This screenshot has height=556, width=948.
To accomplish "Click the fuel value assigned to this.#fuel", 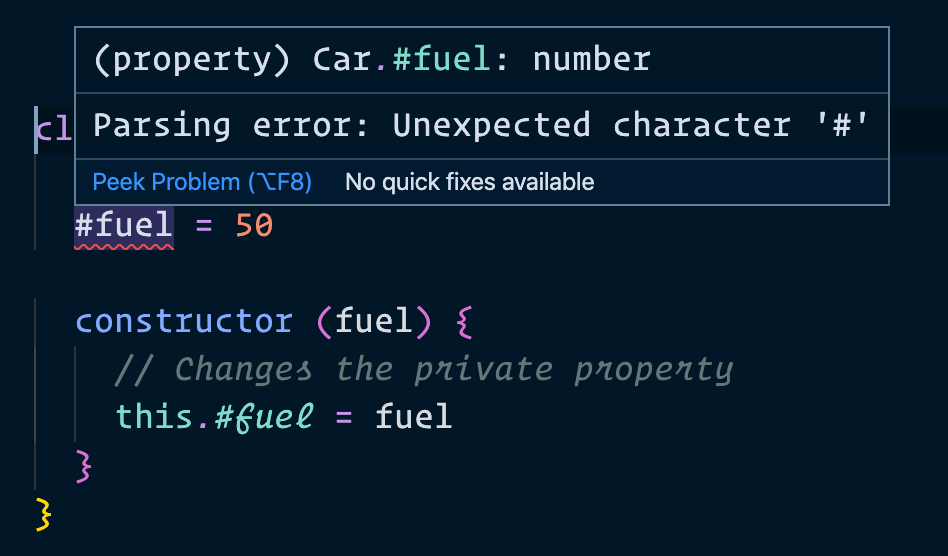I will coord(414,416).
